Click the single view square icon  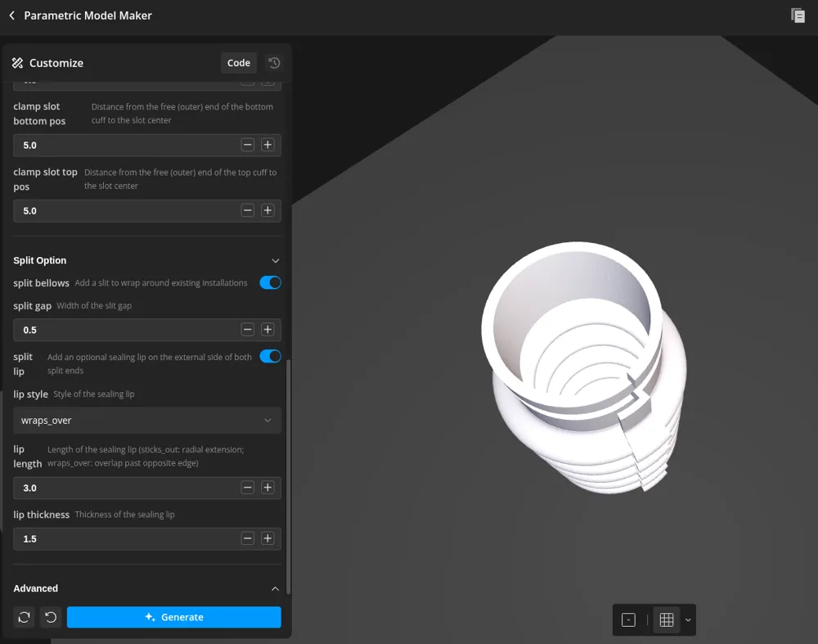(628, 620)
